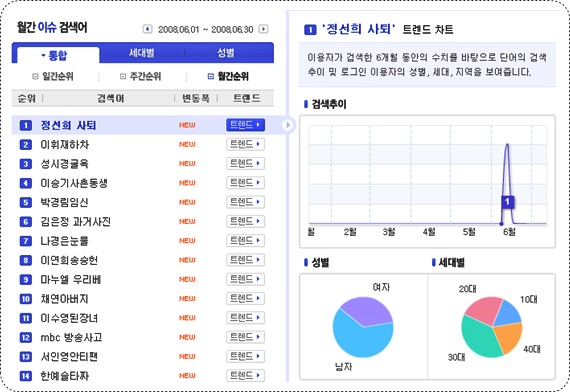Click search term 이승기사촌동생
This screenshot has height=392, width=570.
tap(74, 183)
